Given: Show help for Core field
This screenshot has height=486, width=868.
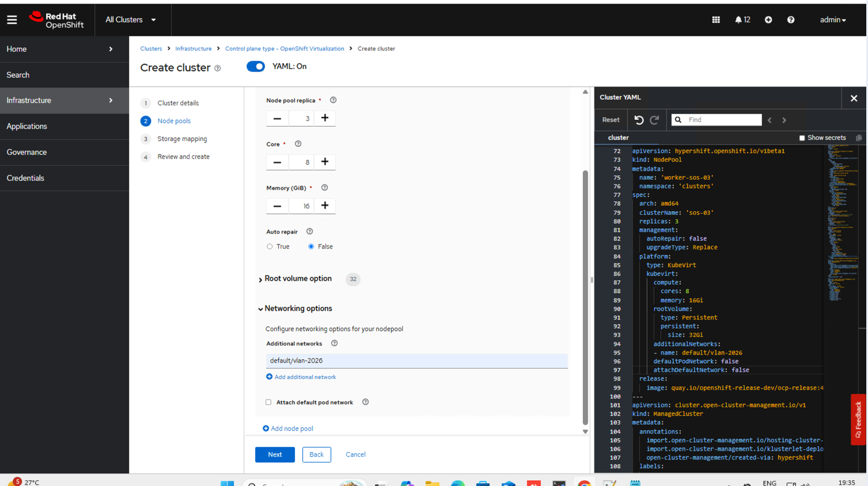Looking at the screenshot, I should pyautogui.click(x=298, y=144).
